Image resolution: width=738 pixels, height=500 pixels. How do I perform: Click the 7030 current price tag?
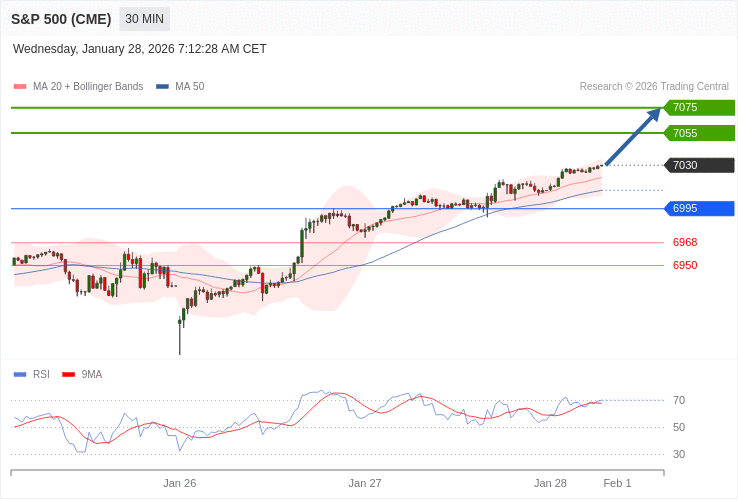(698, 165)
